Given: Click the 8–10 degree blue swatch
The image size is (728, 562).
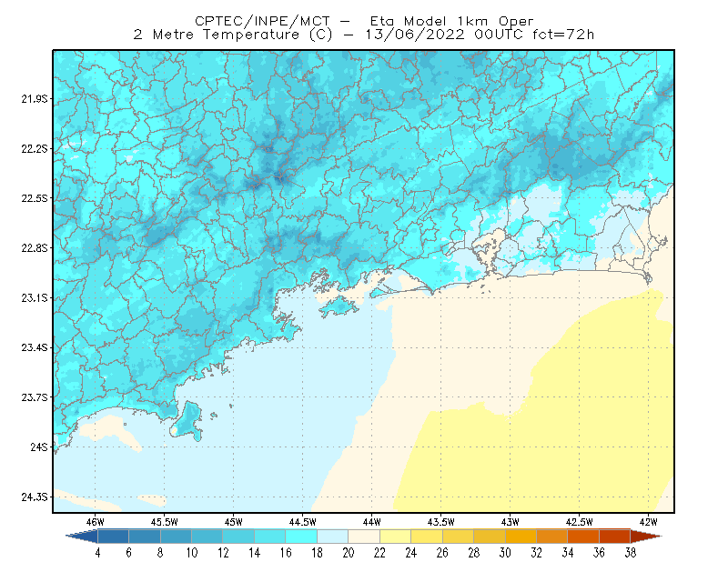Looking at the screenshot, I should click(176, 537).
